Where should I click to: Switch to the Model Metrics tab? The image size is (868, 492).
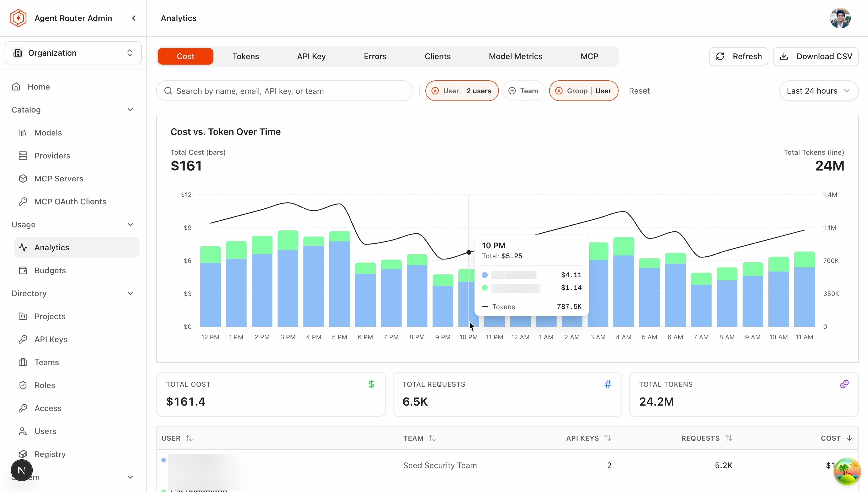[516, 57]
